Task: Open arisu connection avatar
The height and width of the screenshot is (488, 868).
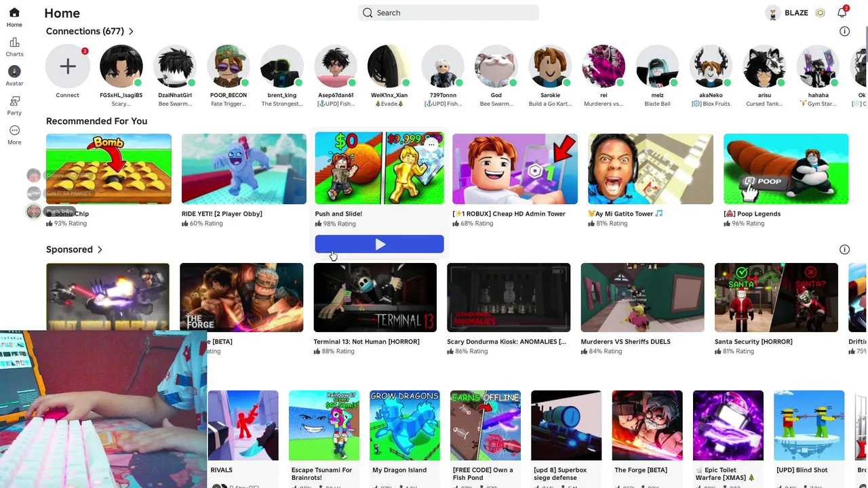Action: coord(764,66)
